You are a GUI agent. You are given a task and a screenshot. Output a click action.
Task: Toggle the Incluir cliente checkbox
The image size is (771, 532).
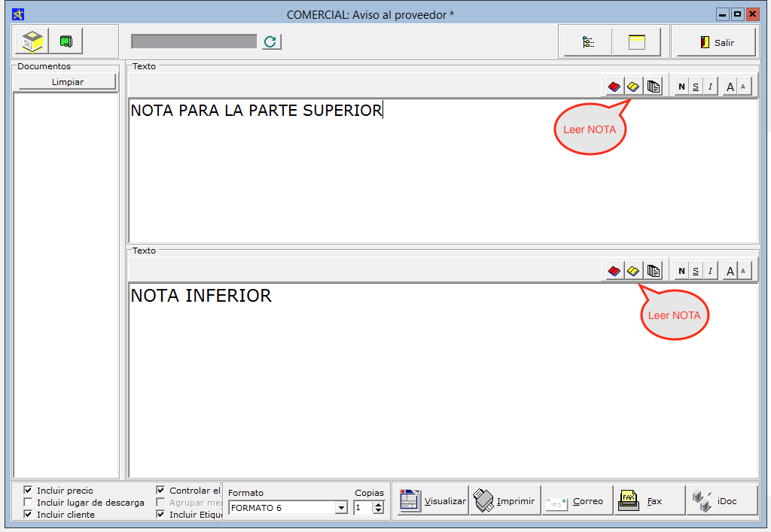(x=29, y=515)
